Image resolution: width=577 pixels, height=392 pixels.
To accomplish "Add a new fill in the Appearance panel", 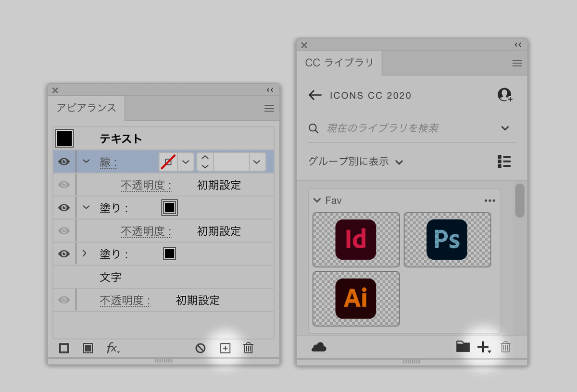I will tap(88, 348).
